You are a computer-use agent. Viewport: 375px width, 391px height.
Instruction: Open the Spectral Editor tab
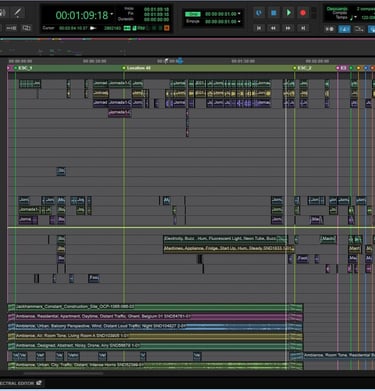tap(20, 383)
